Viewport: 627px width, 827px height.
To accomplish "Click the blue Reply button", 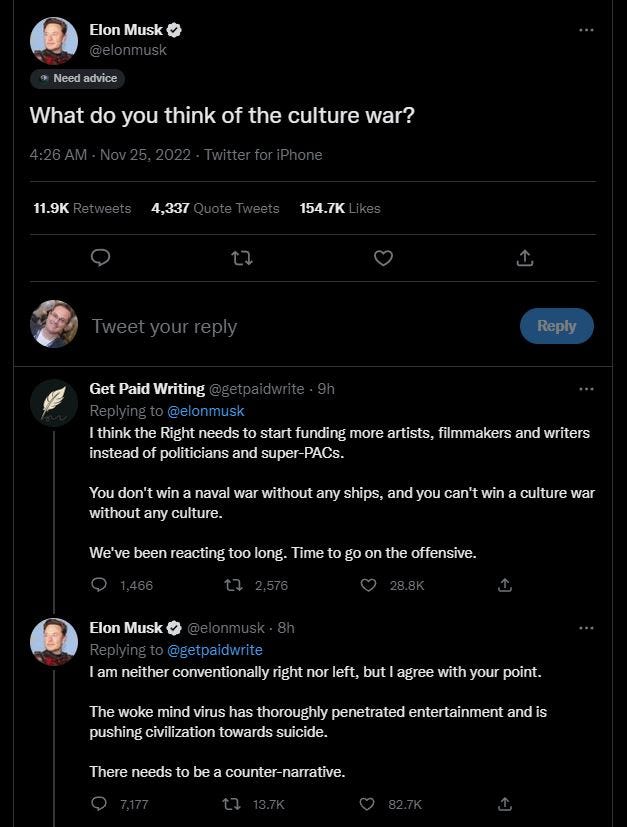I will point(556,326).
